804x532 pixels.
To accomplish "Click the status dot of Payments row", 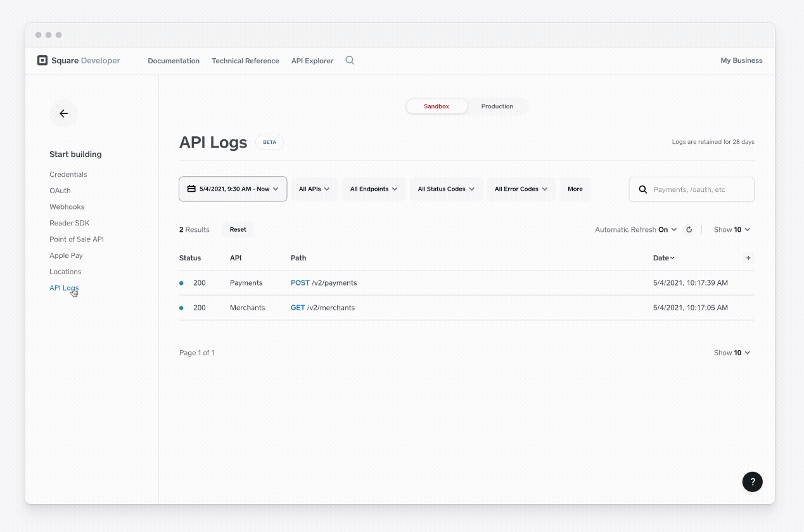I will click(x=181, y=283).
